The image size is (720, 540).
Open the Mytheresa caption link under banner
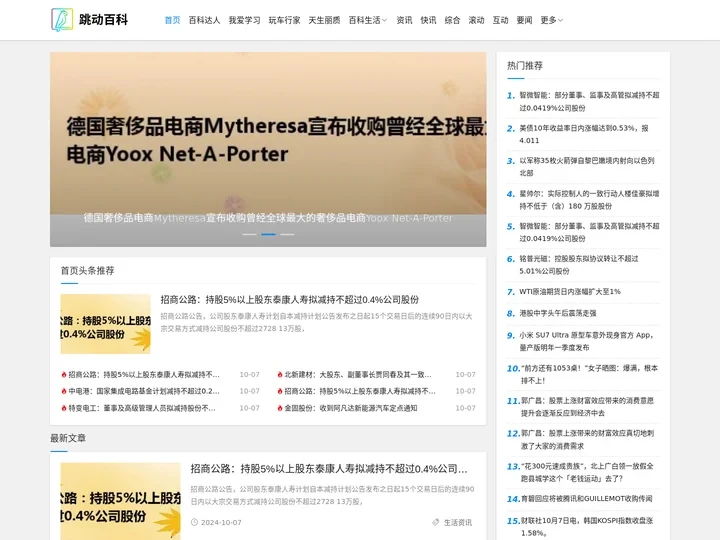pos(268,218)
